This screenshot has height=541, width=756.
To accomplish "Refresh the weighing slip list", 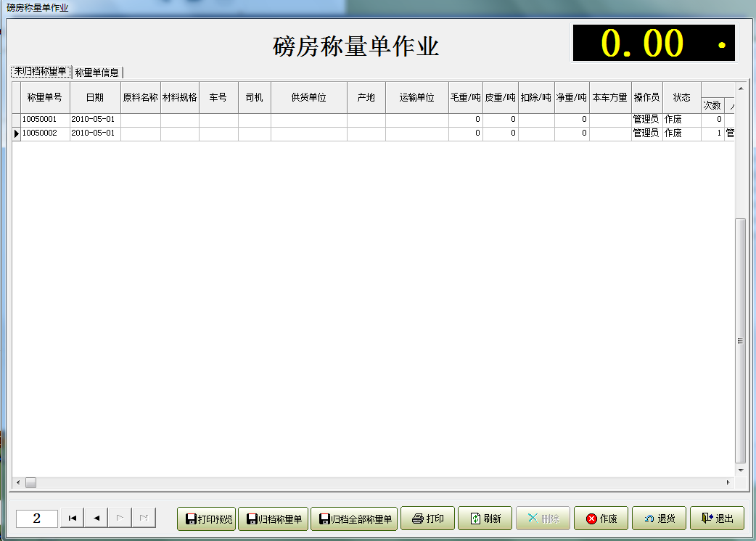I will coord(485,518).
